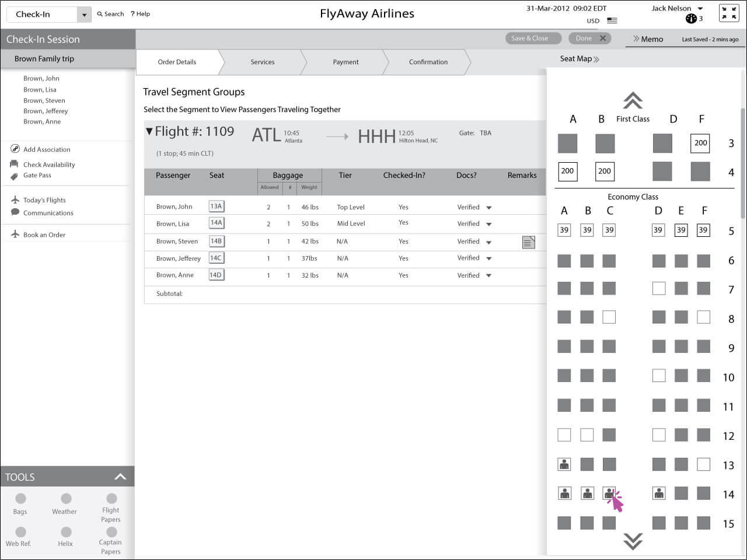
Task: Collapse Flight #1109 segment triangle
Action: [149, 132]
